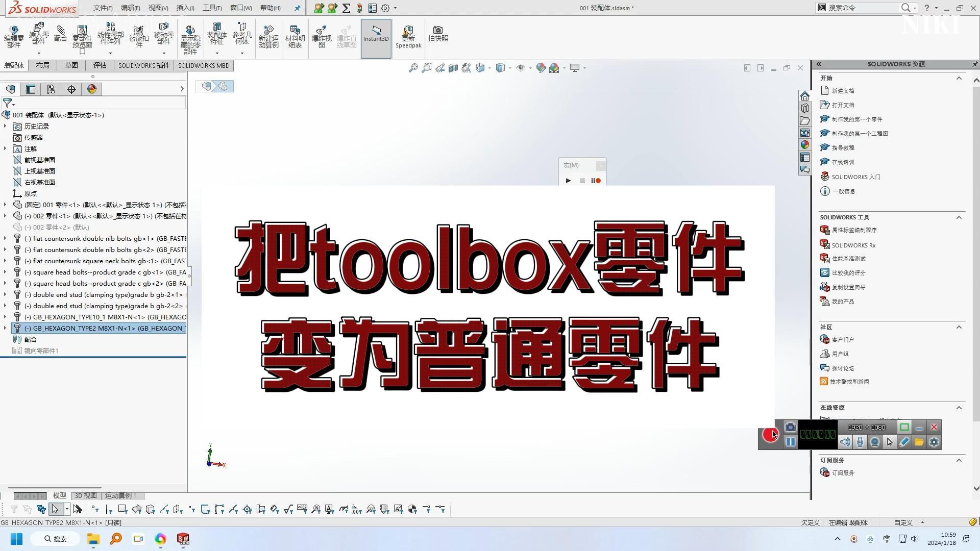Pause the screen recorder

click(790, 442)
